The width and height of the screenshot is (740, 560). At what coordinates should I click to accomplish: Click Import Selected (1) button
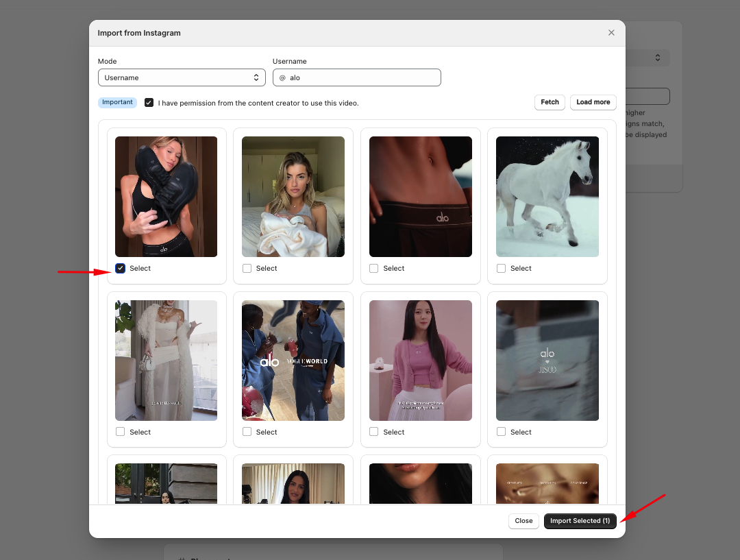click(x=580, y=521)
